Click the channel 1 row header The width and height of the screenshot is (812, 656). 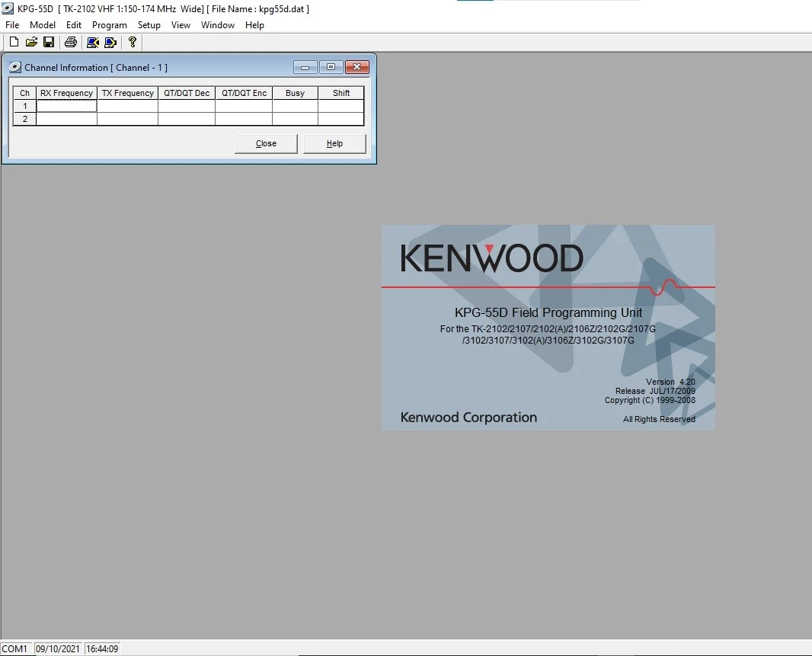pos(25,106)
